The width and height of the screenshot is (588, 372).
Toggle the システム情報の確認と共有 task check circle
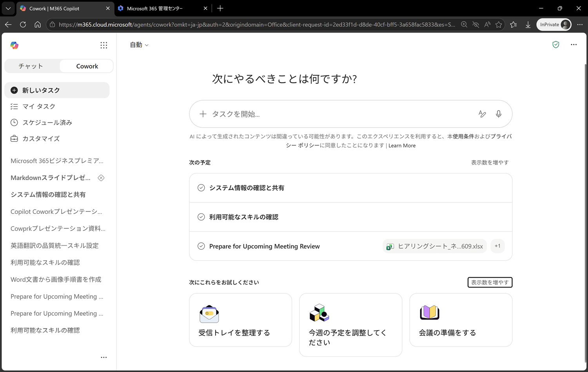click(x=201, y=188)
